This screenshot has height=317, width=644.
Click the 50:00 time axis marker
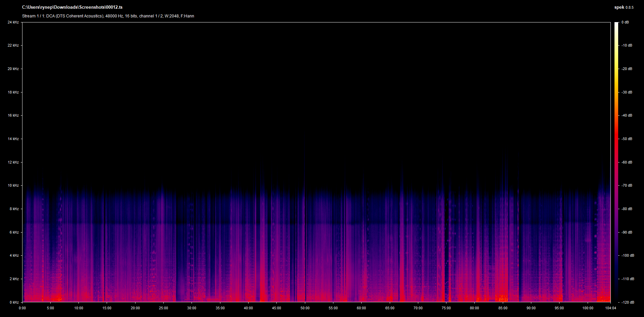click(x=305, y=308)
